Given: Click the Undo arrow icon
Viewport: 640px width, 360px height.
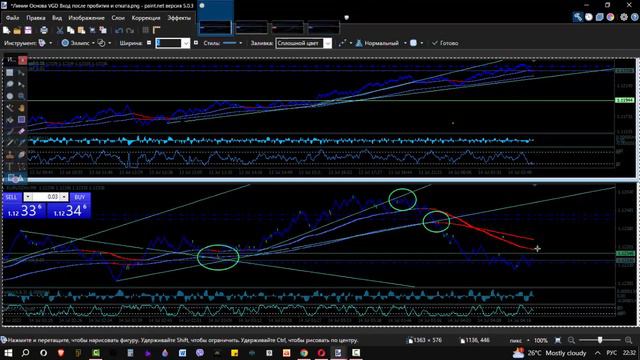Looking at the screenshot, I should [x=119, y=30].
